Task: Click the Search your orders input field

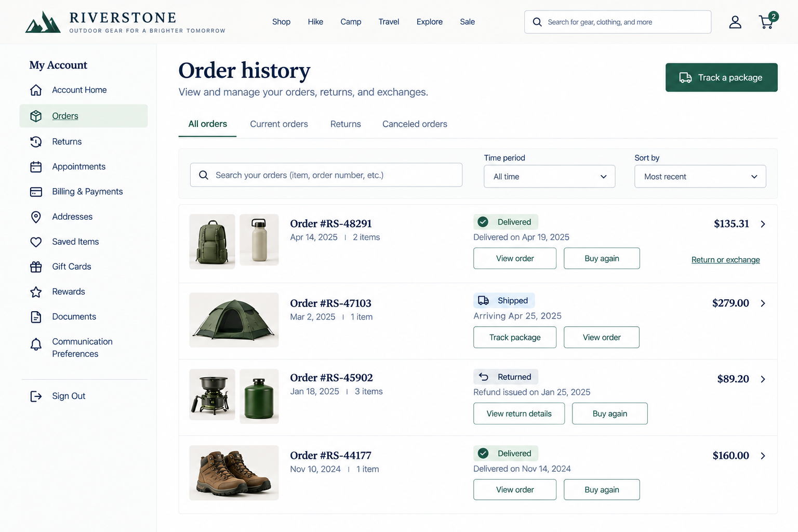Action: coord(326,175)
